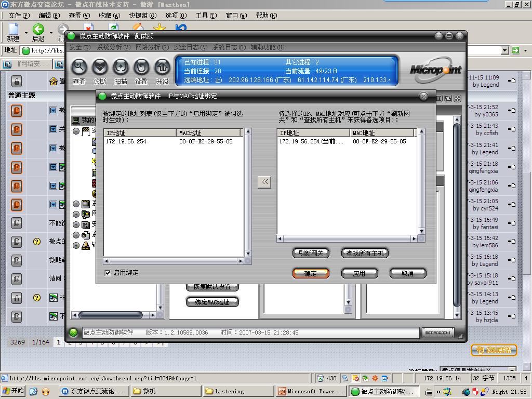Image resolution: width=532 pixels, height=399 pixels.
Task: Click the << move-to-bound-list button
Action: click(x=264, y=182)
